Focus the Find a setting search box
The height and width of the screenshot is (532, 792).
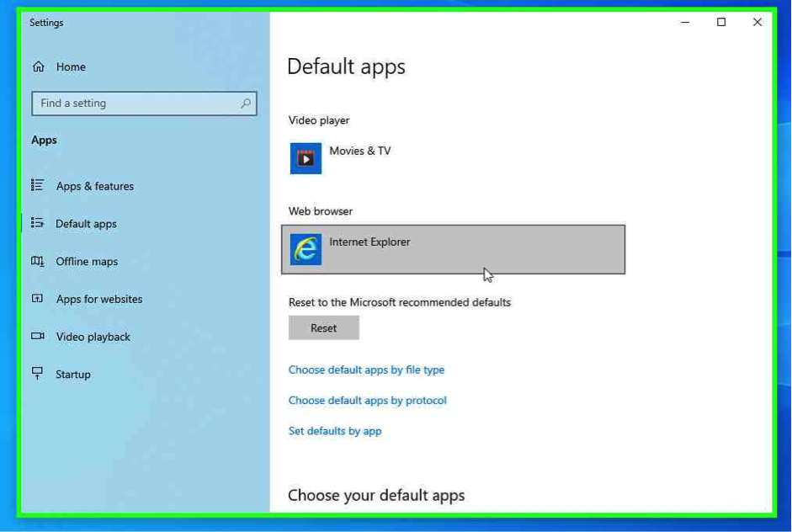click(135, 104)
